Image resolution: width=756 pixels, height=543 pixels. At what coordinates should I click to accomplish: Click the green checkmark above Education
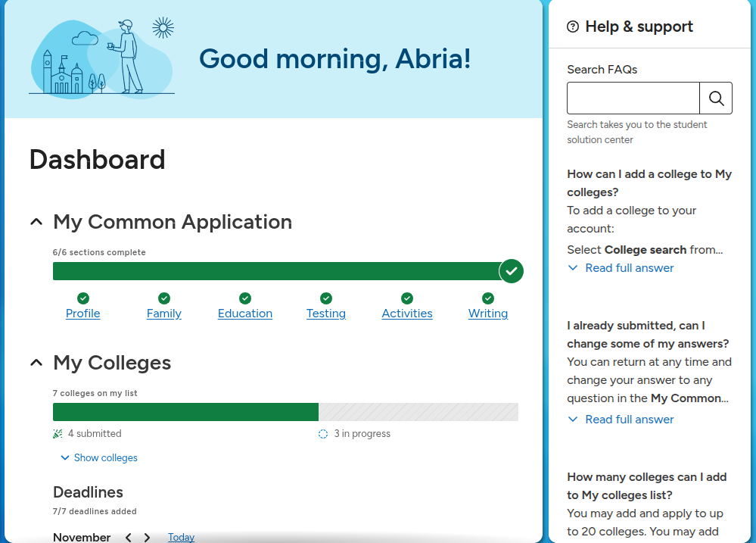245,298
